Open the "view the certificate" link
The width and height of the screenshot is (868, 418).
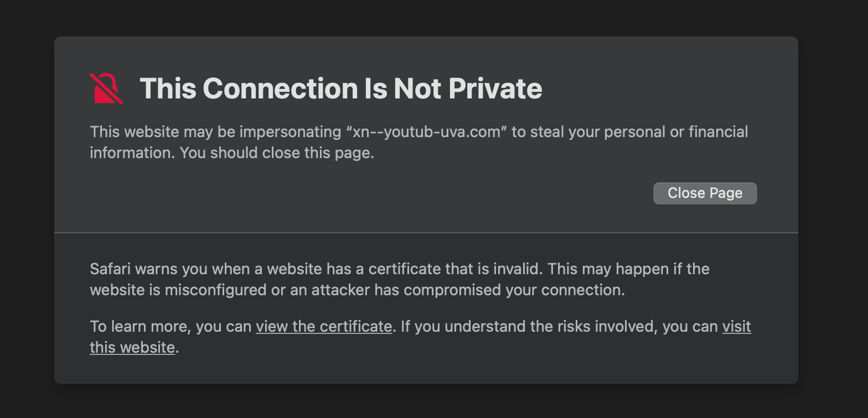coord(324,326)
